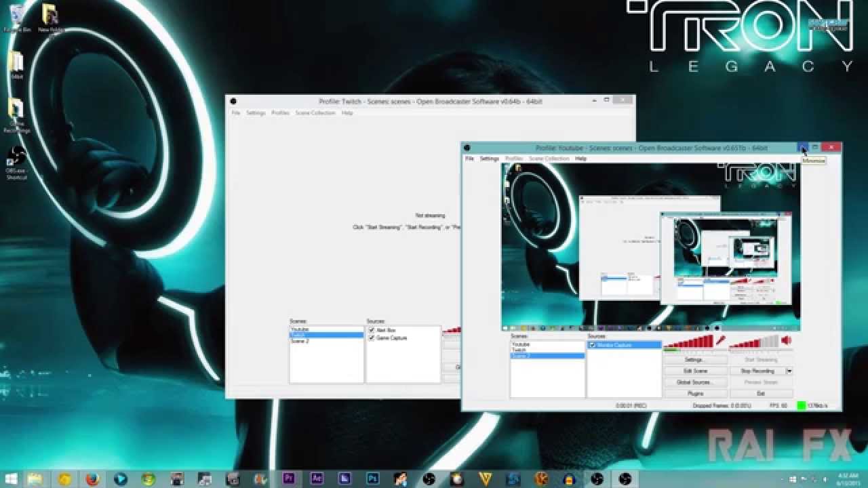The width and height of the screenshot is (868, 488).
Task: Open Profiles menu in Youtube OBS window
Action: 514,159
